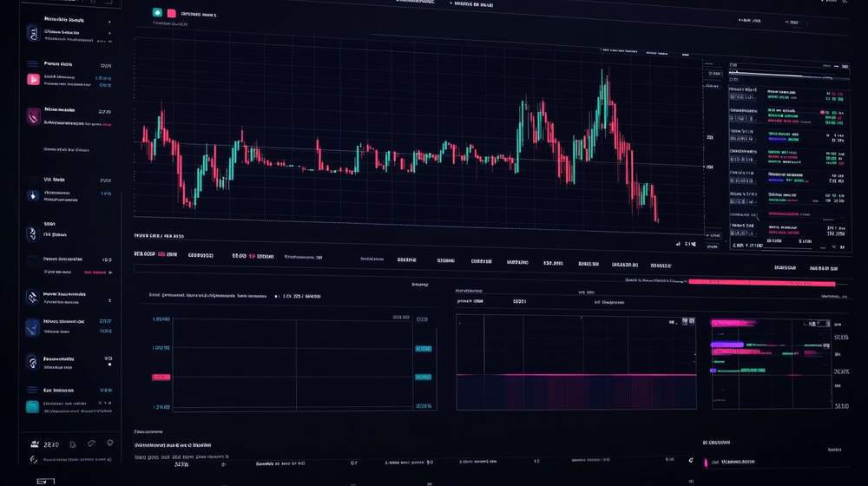Expand the small arrow beside the first sidebar heading

(110, 18)
